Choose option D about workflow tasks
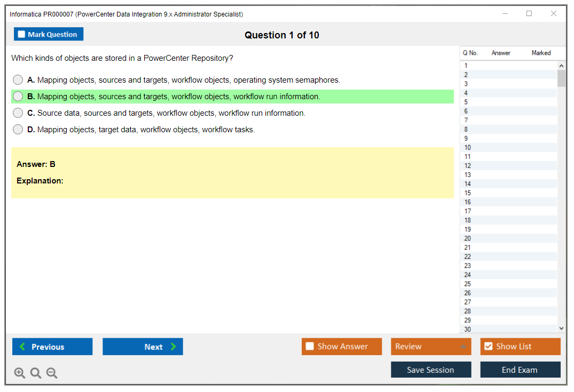The width and height of the screenshot is (574, 392). (x=18, y=130)
